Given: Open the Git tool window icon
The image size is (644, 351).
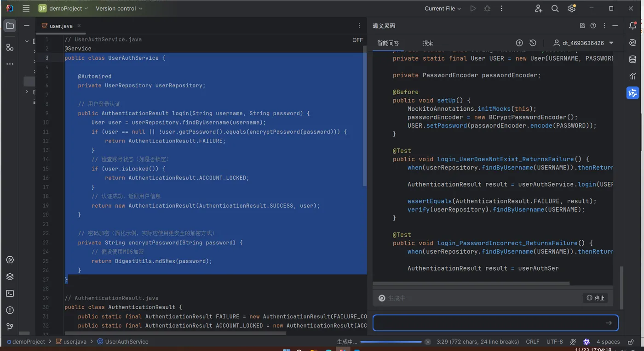Looking at the screenshot, I should click(x=10, y=327).
